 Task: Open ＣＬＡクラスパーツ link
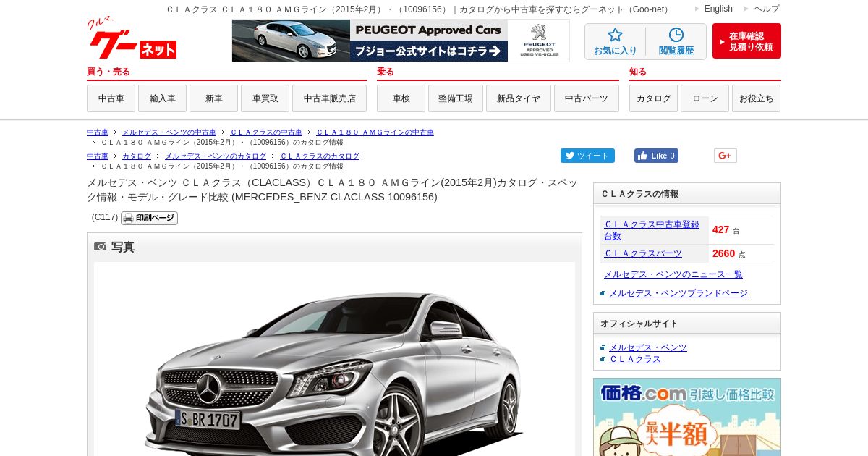643,253
